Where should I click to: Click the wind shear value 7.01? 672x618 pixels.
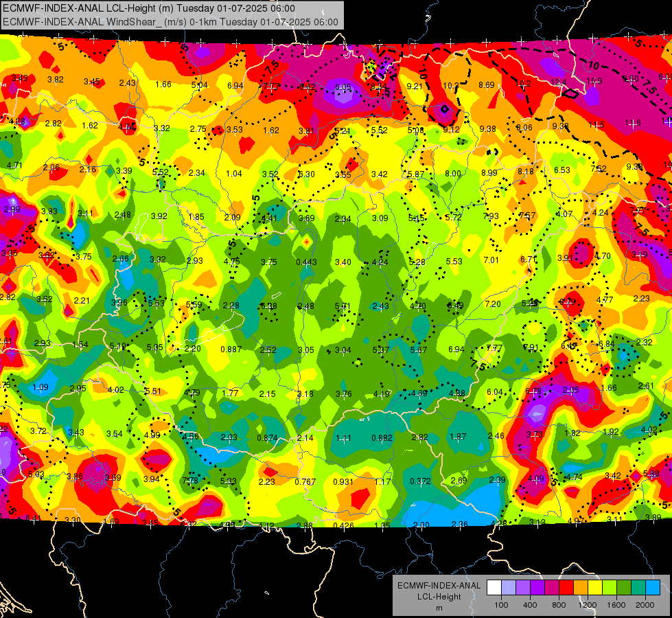pyautogui.click(x=491, y=260)
